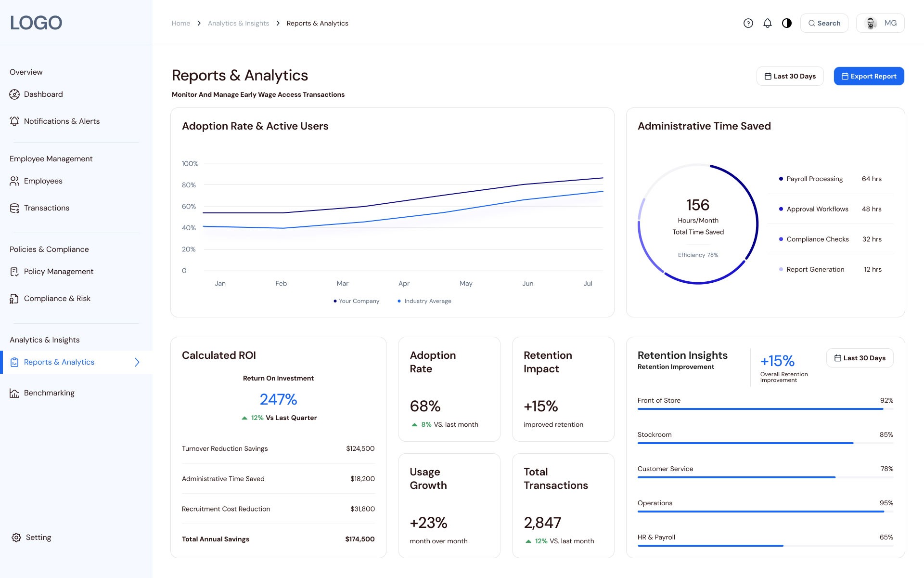
Task: Click the Dashboard gauge icon in sidebar
Action: pyautogui.click(x=14, y=94)
